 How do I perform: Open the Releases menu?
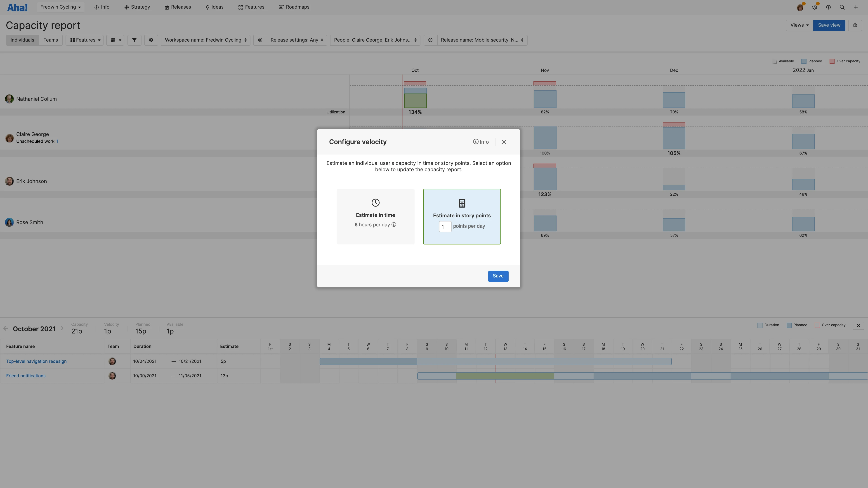(x=178, y=7)
